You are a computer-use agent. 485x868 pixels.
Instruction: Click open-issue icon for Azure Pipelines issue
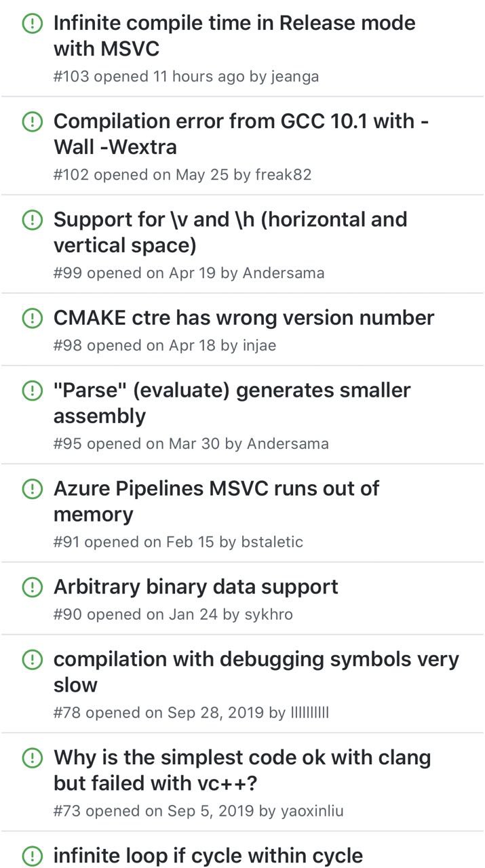pos(32,489)
